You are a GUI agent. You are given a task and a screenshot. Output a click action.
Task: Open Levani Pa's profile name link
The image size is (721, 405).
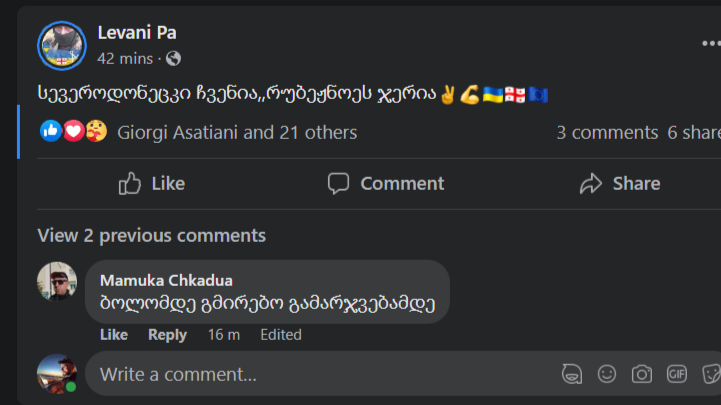[x=137, y=33]
